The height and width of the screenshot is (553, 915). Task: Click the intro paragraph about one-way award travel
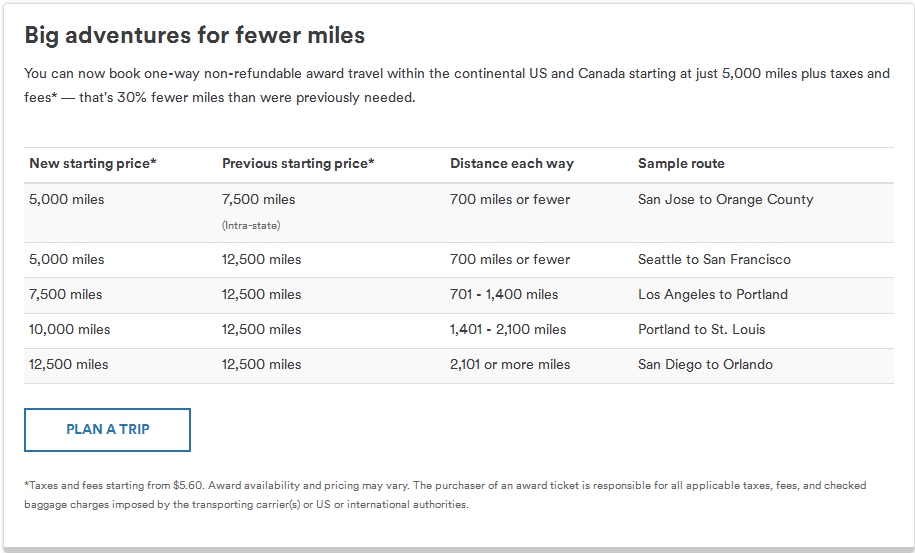pyautogui.click(x=457, y=85)
